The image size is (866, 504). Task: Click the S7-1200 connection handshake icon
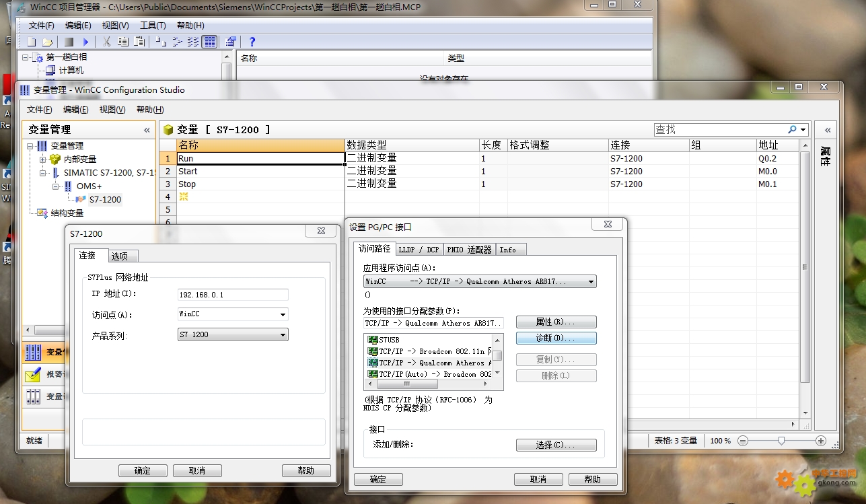(81, 199)
